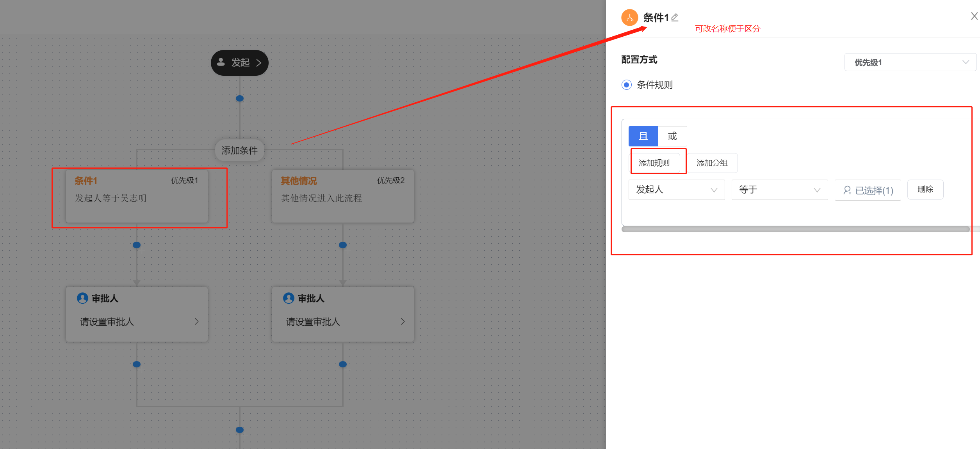Click the 优先级2 label on 其他情况 card
The image size is (980, 449).
tap(391, 180)
